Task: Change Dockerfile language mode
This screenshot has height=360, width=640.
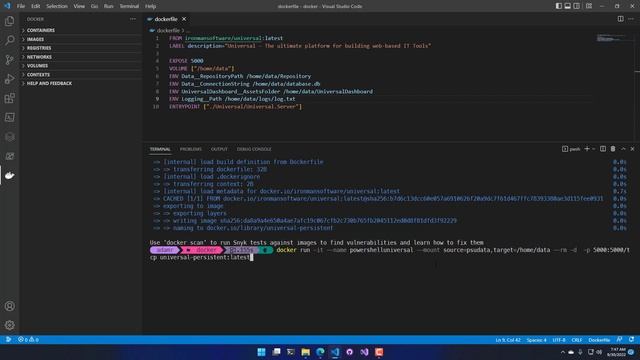Action: (x=599, y=340)
